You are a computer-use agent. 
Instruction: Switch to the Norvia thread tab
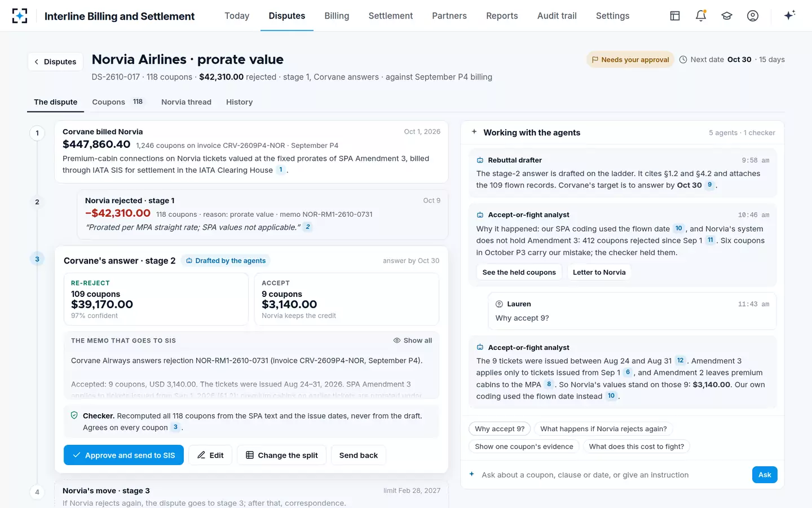click(186, 102)
